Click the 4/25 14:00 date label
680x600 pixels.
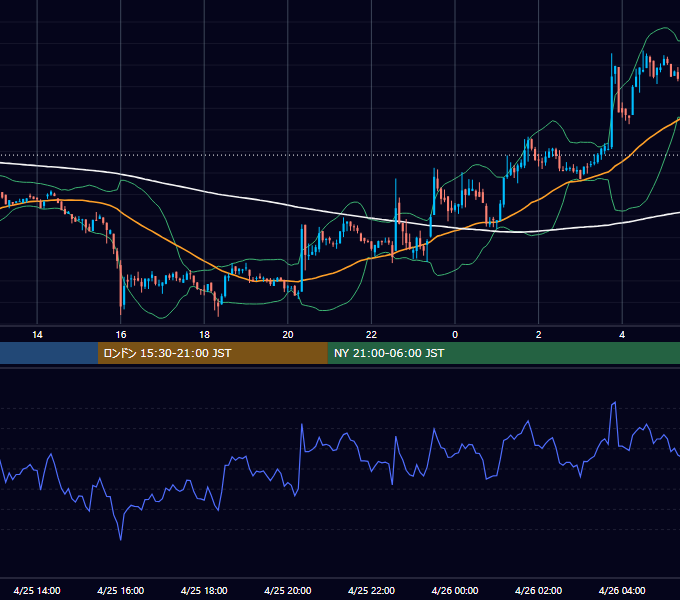(x=37, y=590)
